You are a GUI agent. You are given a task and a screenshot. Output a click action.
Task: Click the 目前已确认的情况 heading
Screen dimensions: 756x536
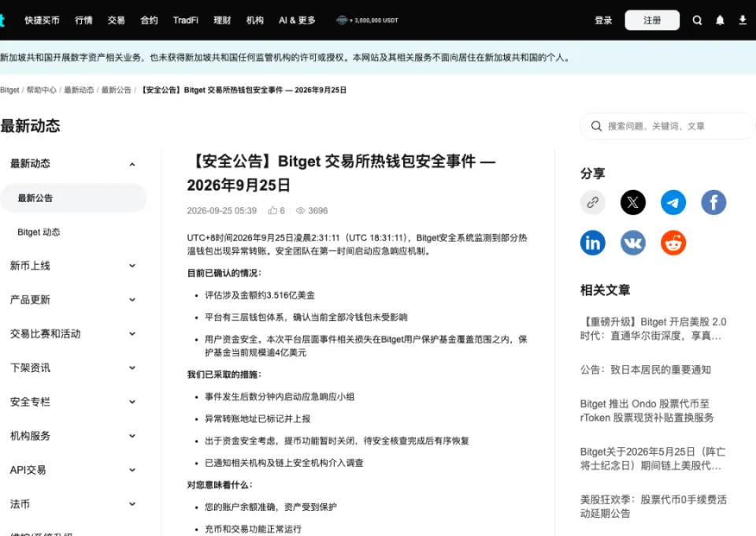coord(224,273)
